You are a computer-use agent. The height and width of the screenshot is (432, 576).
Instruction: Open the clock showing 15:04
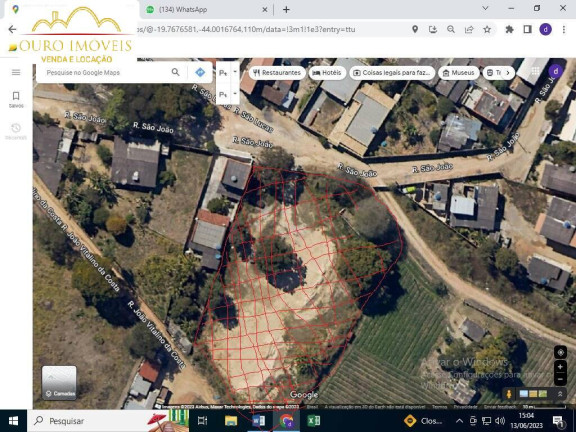526,421
